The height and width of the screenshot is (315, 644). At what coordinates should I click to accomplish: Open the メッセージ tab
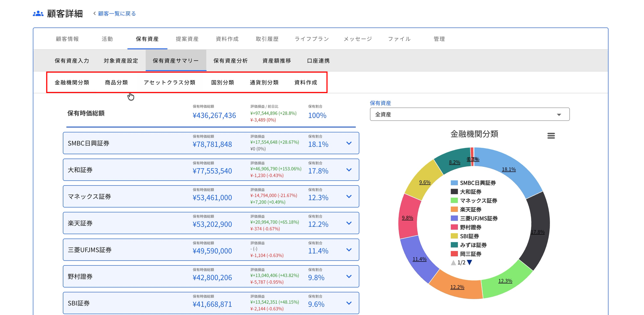(358, 39)
